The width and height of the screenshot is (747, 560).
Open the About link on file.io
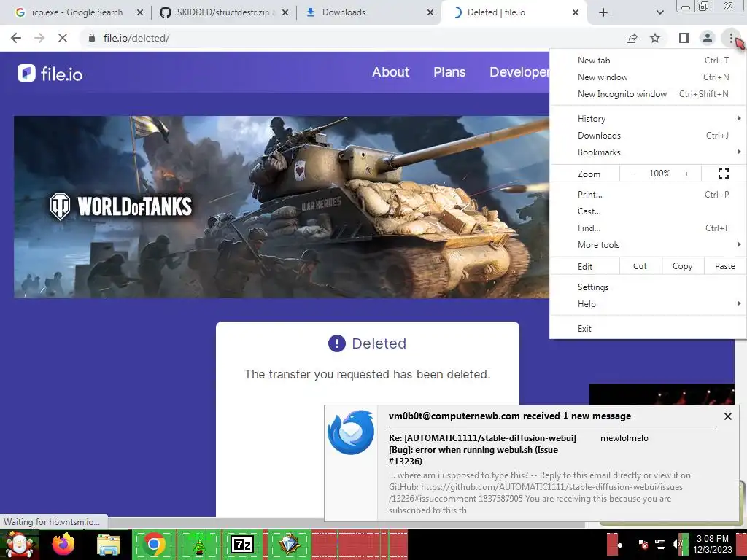pos(391,72)
